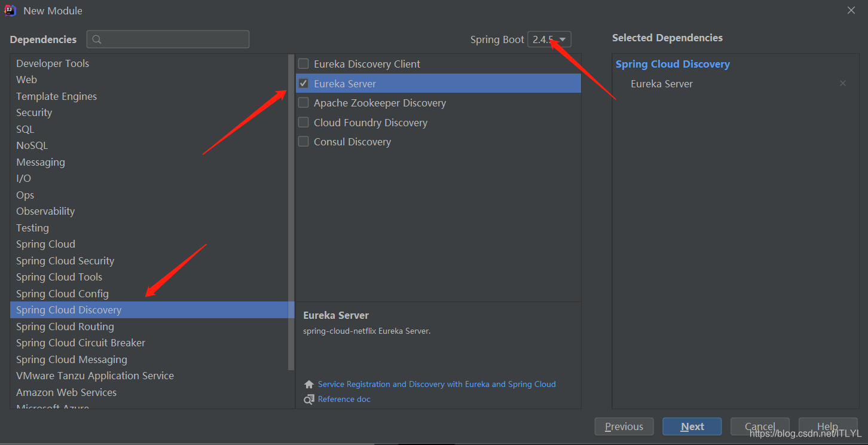868x445 pixels.
Task: Focus the dependencies search field
Action: point(168,39)
